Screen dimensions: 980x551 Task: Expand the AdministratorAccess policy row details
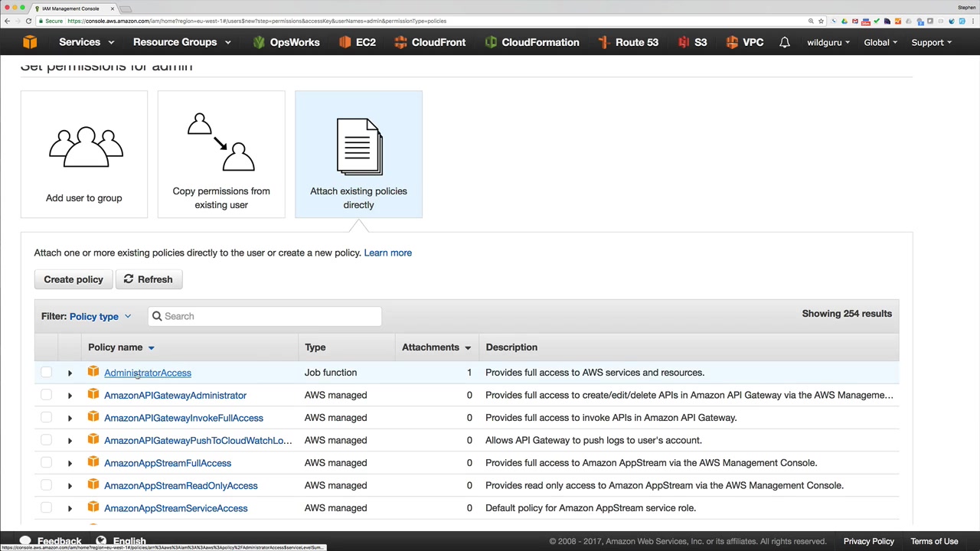click(70, 373)
